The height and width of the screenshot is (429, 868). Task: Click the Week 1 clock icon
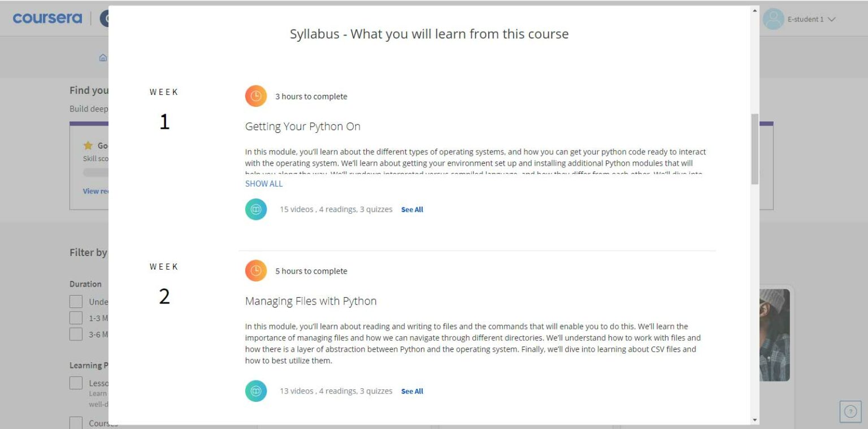[255, 96]
